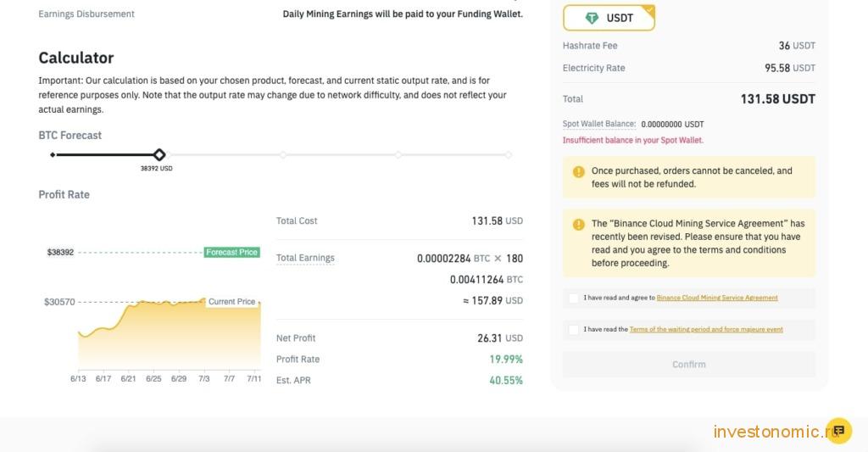Click the Tether icon in USDT button
Screen dimensions: 868x452
click(x=591, y=19)
